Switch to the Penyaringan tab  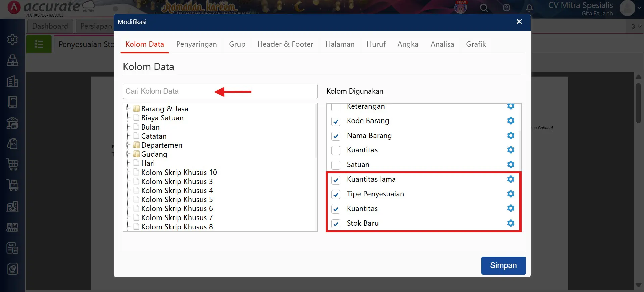(x=196, y=44)
